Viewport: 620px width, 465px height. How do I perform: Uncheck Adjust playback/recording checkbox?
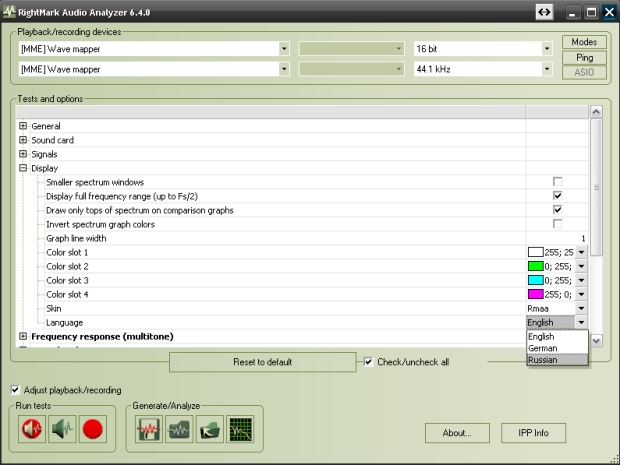click(x=15, y=390)
